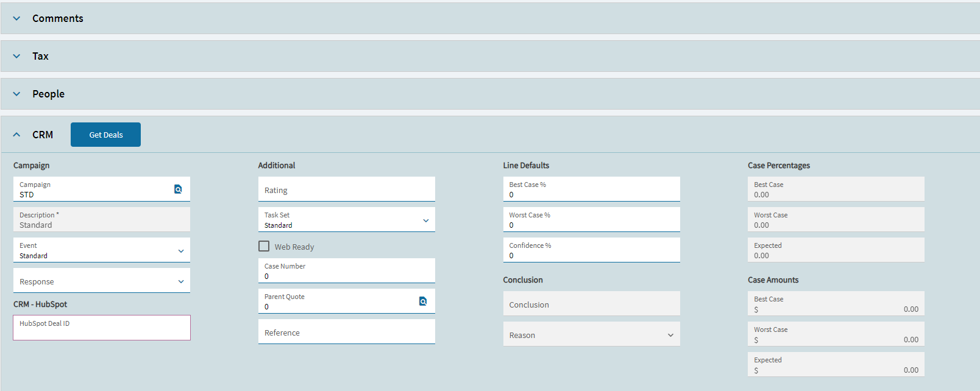This screenshot has width=980, height=391.
Task: Click the Rating input field
Action: 347,189
